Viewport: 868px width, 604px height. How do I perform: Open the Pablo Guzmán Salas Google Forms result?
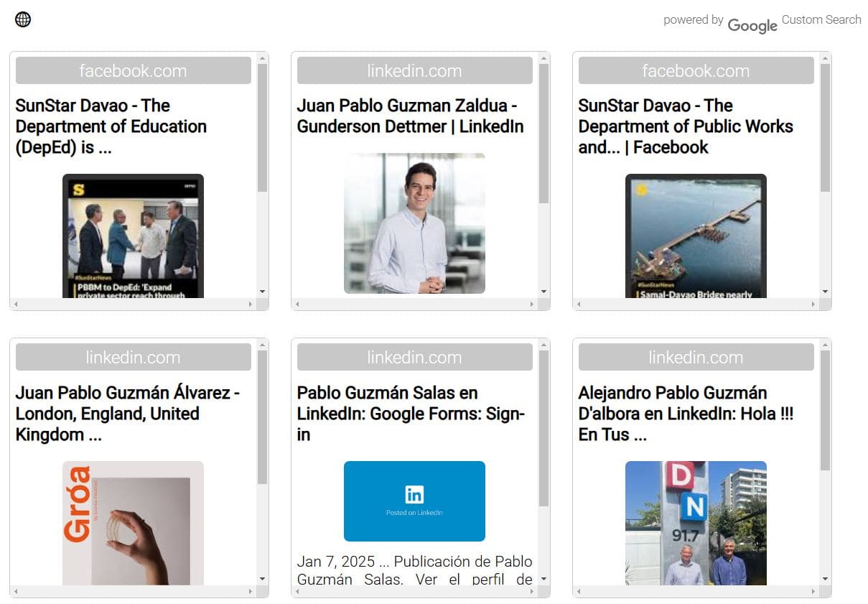(x=411, y=414)
